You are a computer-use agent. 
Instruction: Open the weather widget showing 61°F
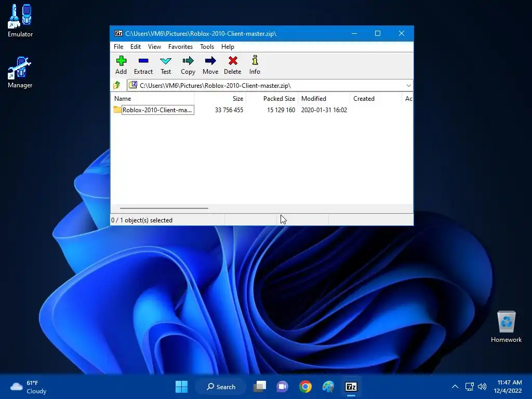pos(29,387)
